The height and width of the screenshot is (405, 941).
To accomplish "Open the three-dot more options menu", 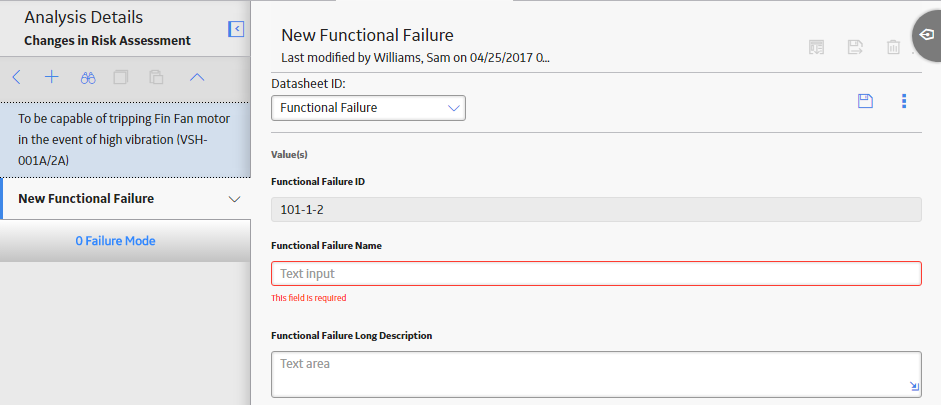I will coord(904,101).
